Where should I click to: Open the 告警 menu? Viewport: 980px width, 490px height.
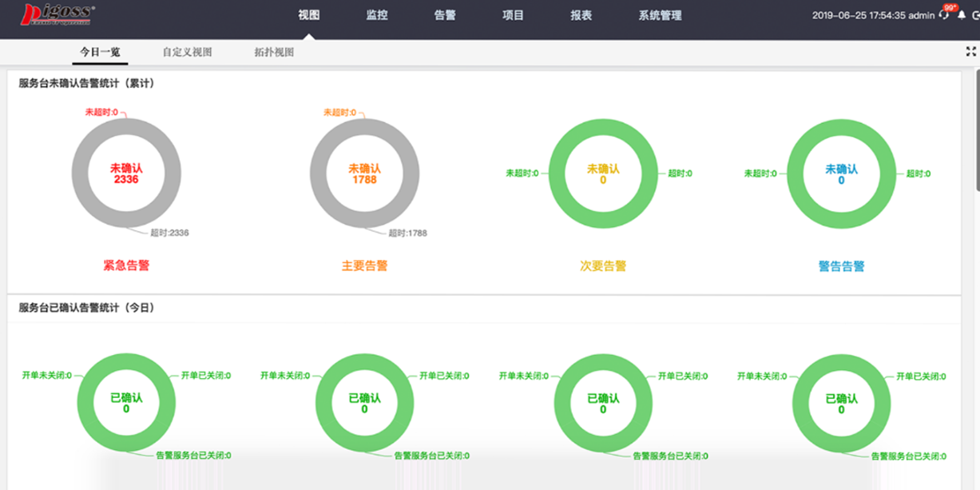444,14
